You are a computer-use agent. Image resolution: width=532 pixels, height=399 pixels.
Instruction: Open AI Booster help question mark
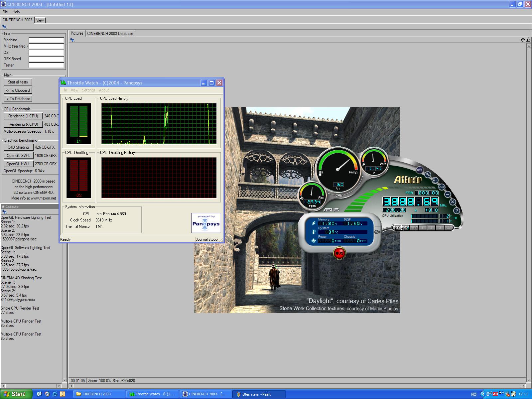coord(457,210)
